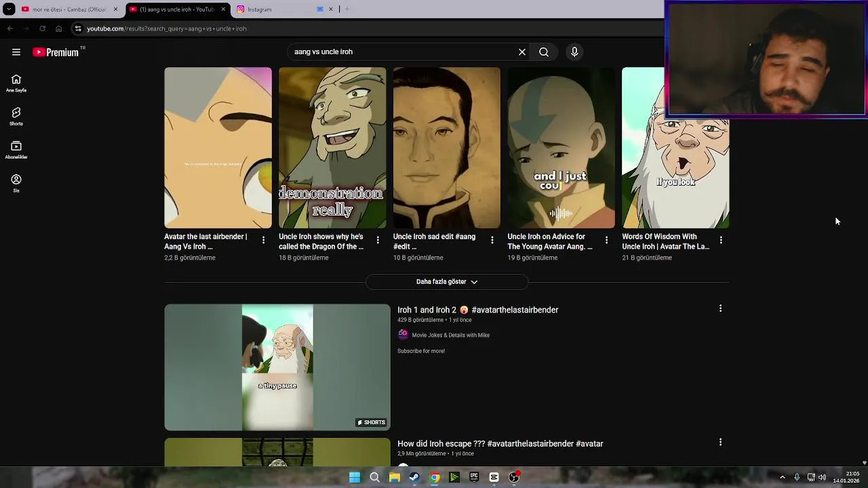
Task: Open the tab search dropdown arrow
Action: [x=9, y=9]
